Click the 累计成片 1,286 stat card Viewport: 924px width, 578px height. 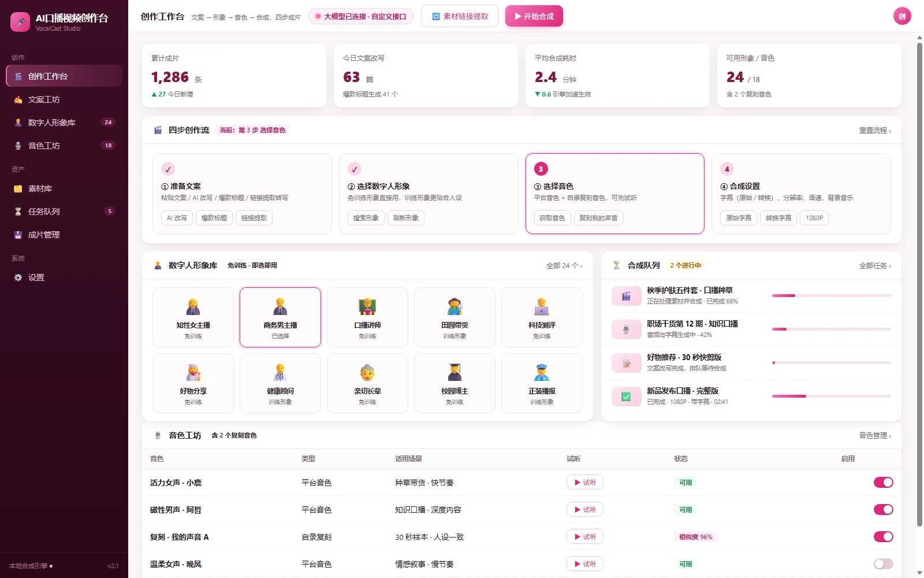point(234,76)
